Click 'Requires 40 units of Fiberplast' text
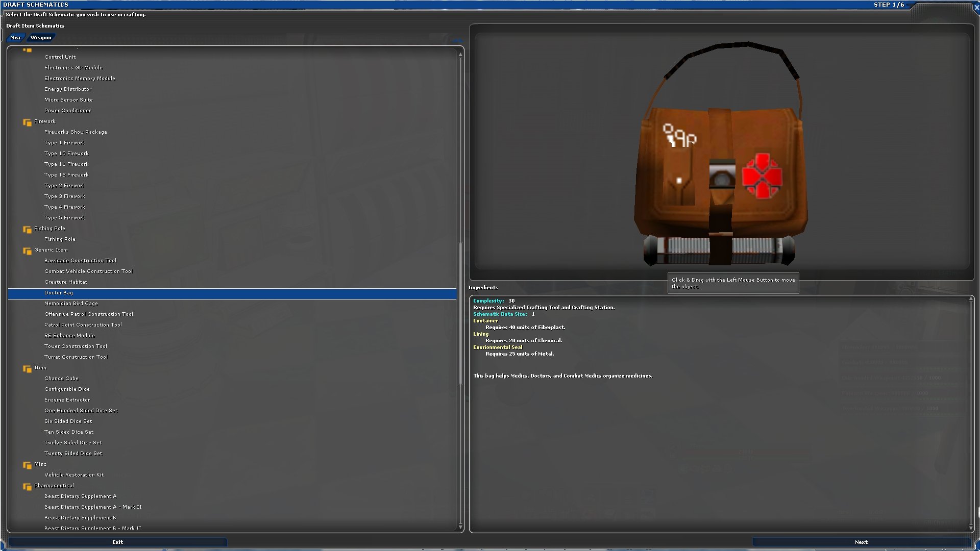Screen dimensions: 980x551 525,328
